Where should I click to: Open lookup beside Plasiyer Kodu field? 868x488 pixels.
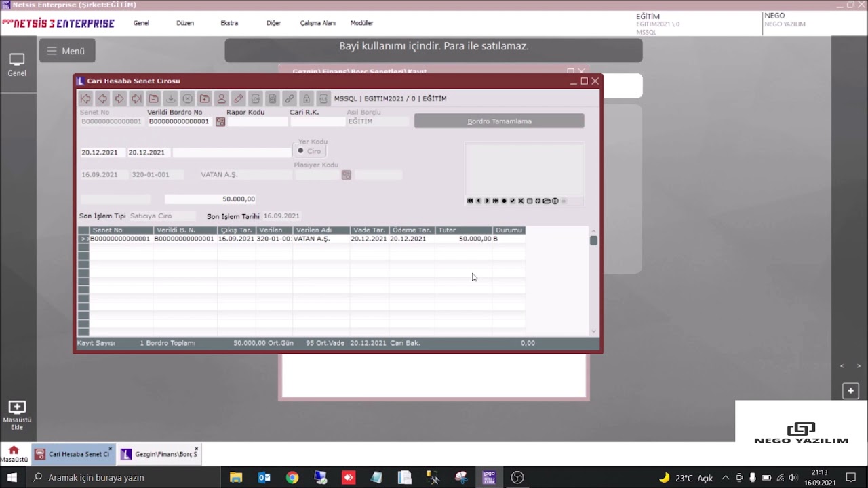tap(347, 175)
